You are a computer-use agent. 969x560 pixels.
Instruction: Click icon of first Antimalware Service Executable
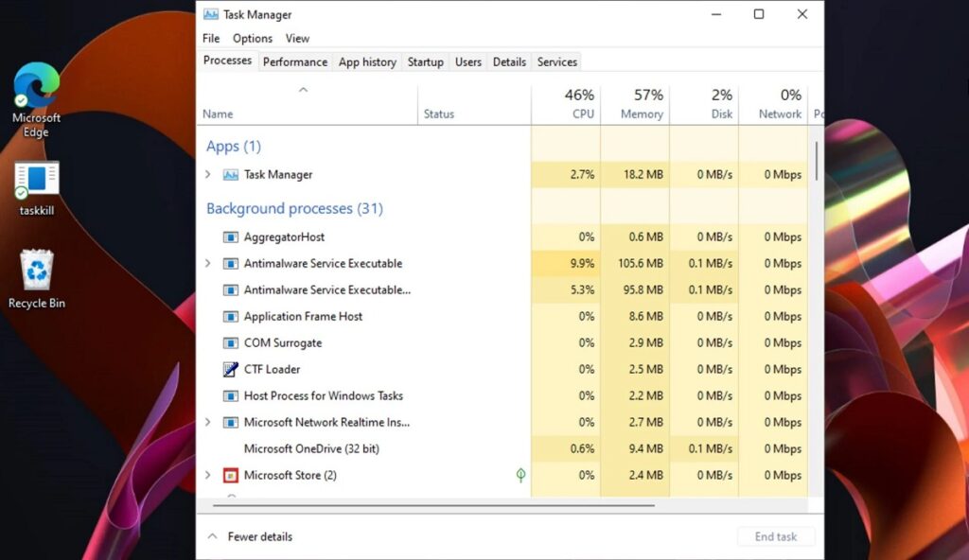tap(231, 264)
